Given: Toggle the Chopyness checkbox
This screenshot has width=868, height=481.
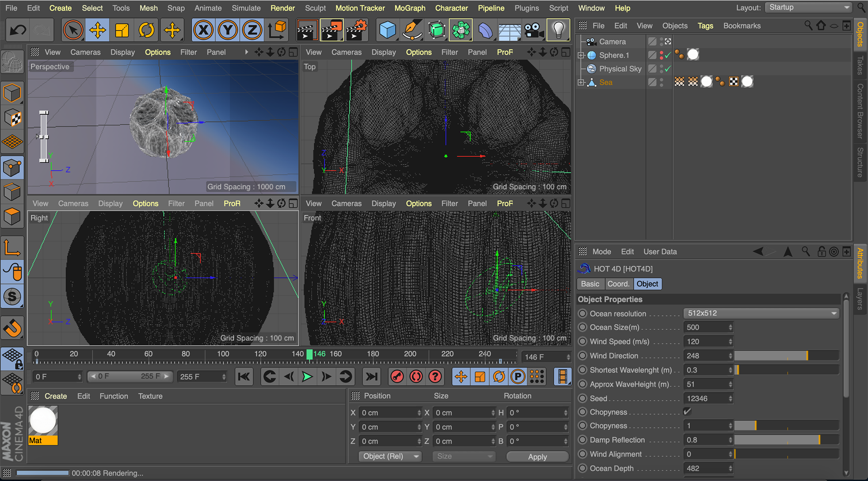Looking at the screenshot, I should pyautogui.click(x=687, y=411).
